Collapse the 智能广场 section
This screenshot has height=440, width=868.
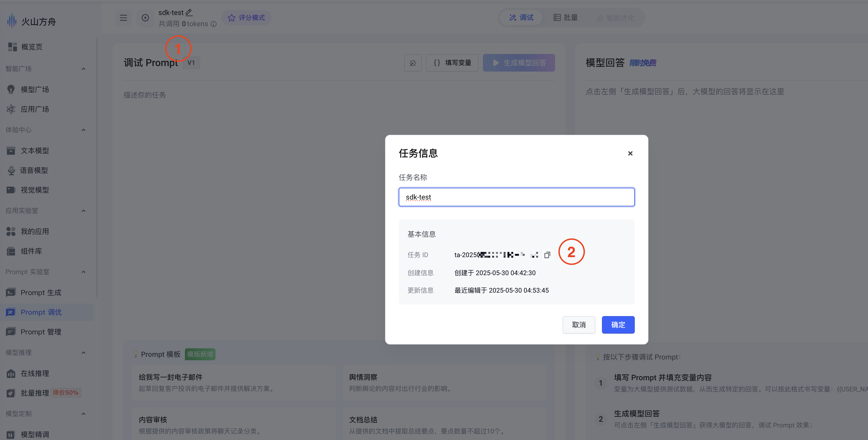click(84, 69)
